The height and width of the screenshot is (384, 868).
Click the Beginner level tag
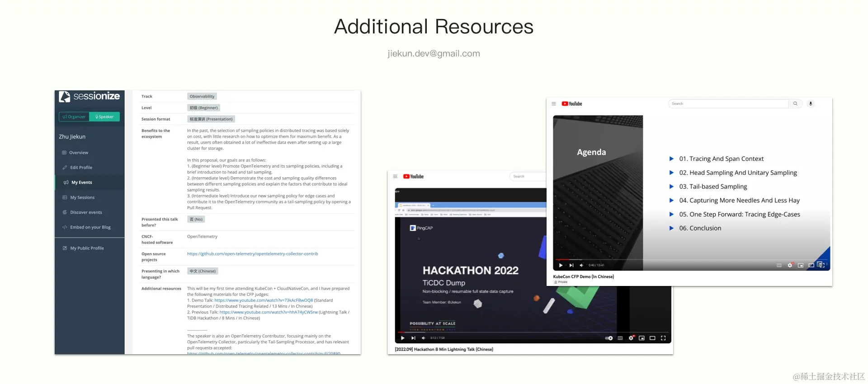pyautogui.click(x=203, y=108)
